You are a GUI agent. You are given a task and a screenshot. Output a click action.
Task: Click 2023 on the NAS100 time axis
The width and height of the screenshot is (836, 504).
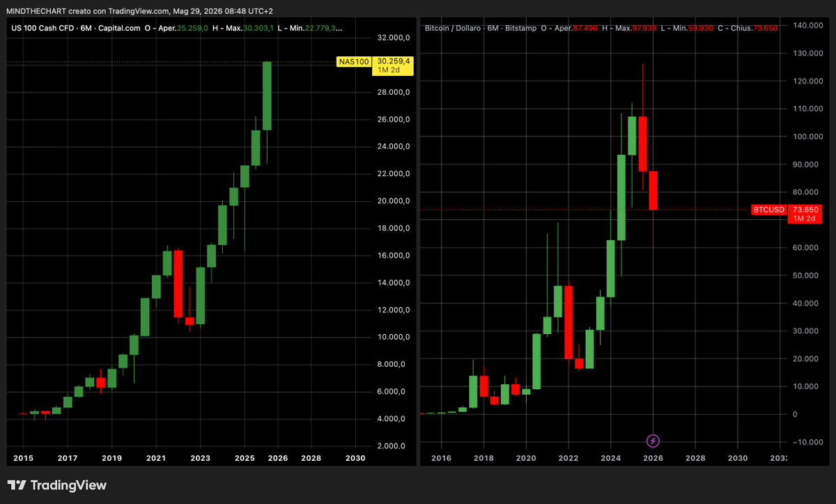200,459
